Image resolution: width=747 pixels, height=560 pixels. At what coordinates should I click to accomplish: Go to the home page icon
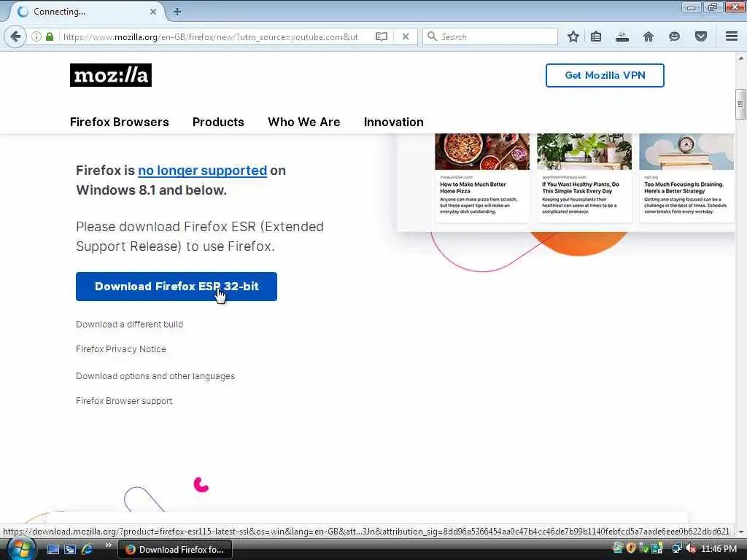(648, 36)
